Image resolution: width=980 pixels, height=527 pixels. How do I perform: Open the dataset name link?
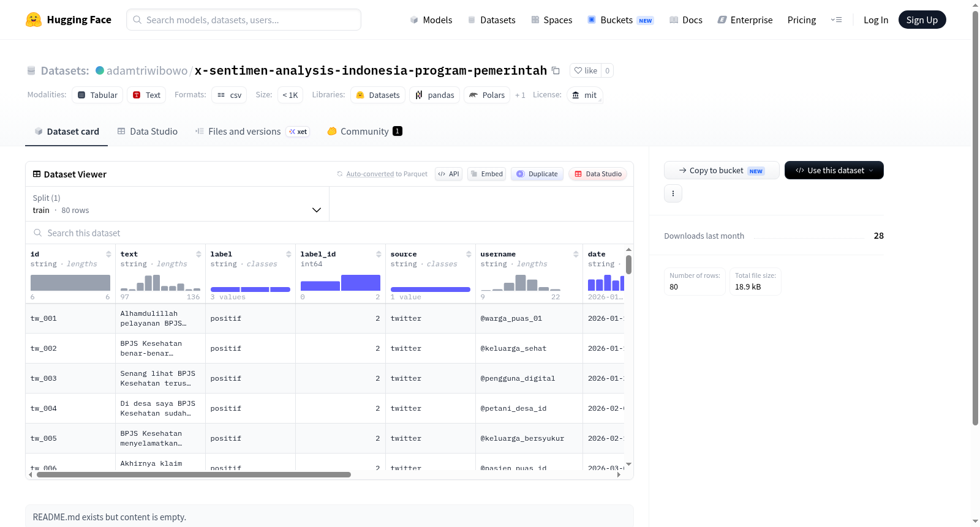pyautogui.click(x=371, y=70)
